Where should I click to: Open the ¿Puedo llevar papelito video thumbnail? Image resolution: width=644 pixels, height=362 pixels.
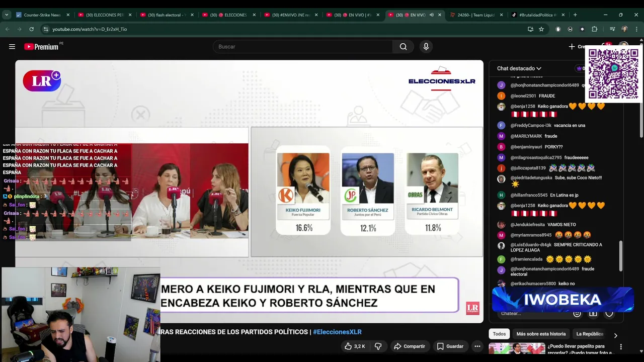pyautogui.click(x=517, y=349)
